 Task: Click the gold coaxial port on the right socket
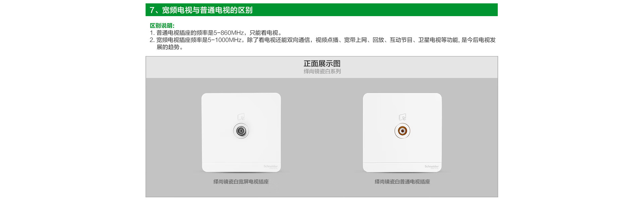click(402, 131)
